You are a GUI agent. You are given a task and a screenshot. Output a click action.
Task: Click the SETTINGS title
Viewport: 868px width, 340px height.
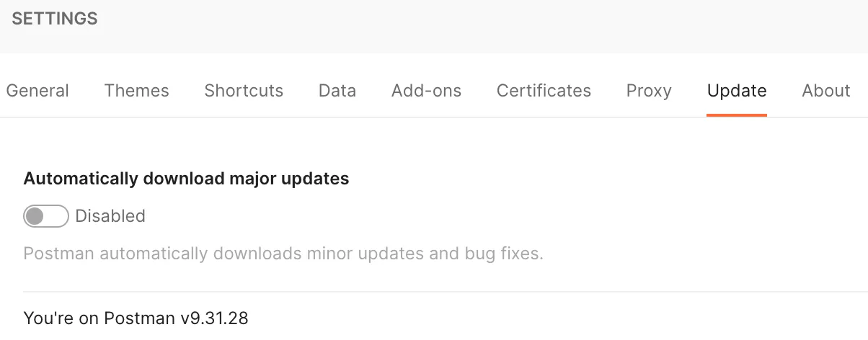click(55, 19)
